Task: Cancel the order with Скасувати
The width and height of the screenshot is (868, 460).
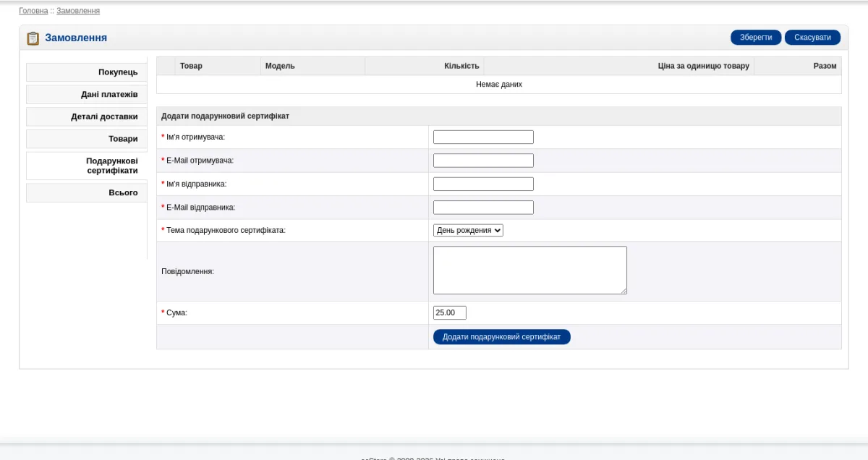Action: click(x=812, y=38)
